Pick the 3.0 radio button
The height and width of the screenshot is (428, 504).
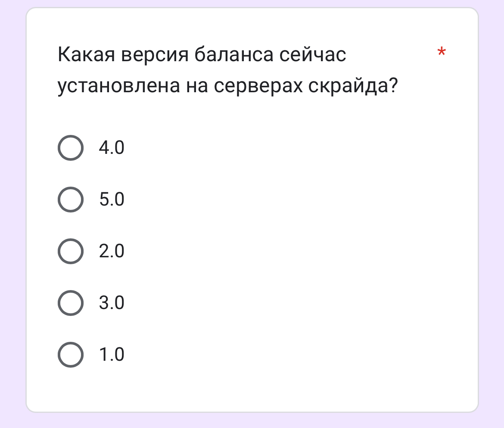pyautogui.click(x=70, y=303)
